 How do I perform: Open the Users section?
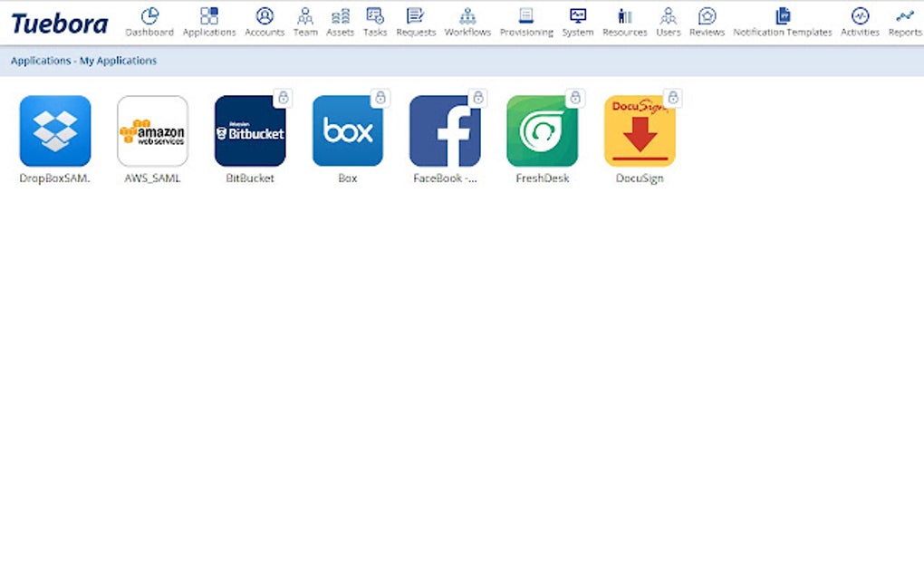(x=669, y=23)
